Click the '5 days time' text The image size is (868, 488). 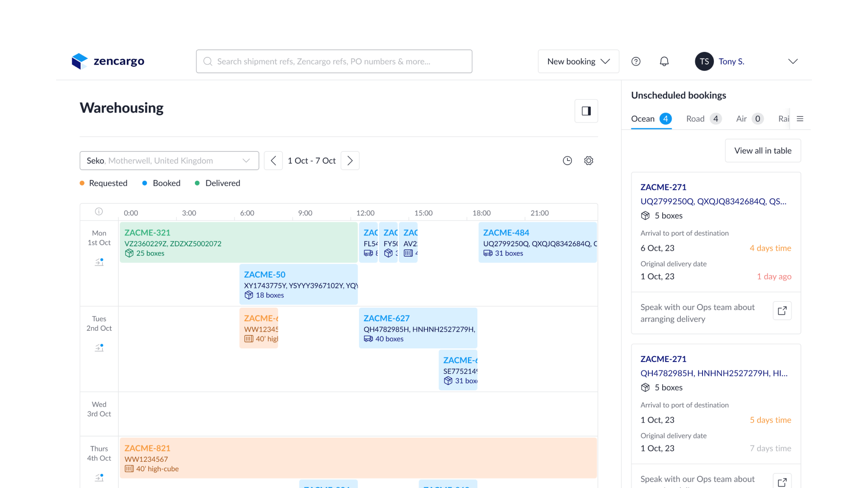click(x=770, y=420)
